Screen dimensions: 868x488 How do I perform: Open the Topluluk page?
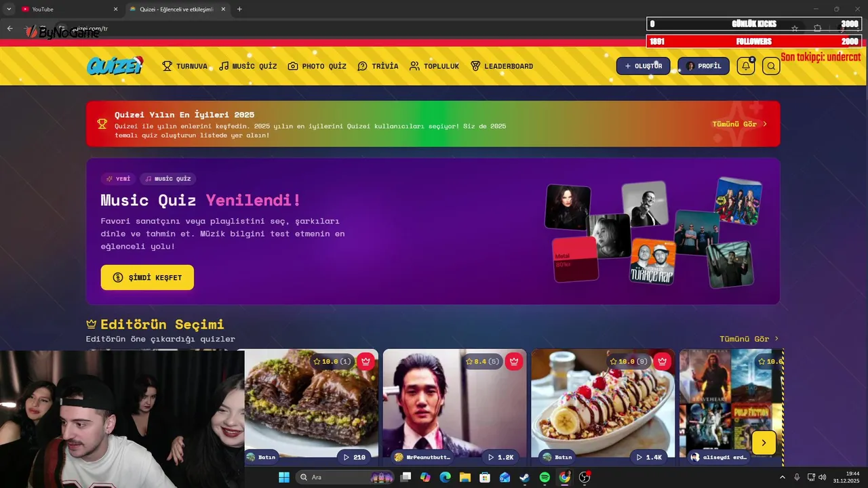click(x=435, y=66)
